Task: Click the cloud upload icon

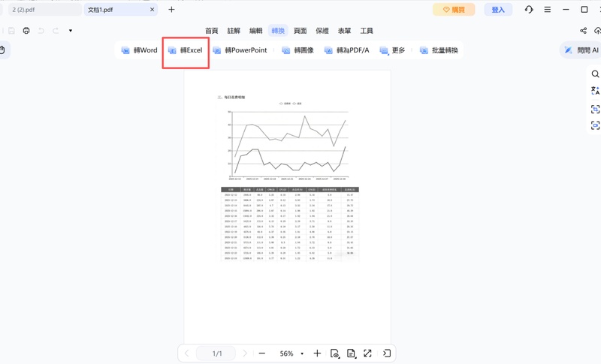Action: (597, 31)
